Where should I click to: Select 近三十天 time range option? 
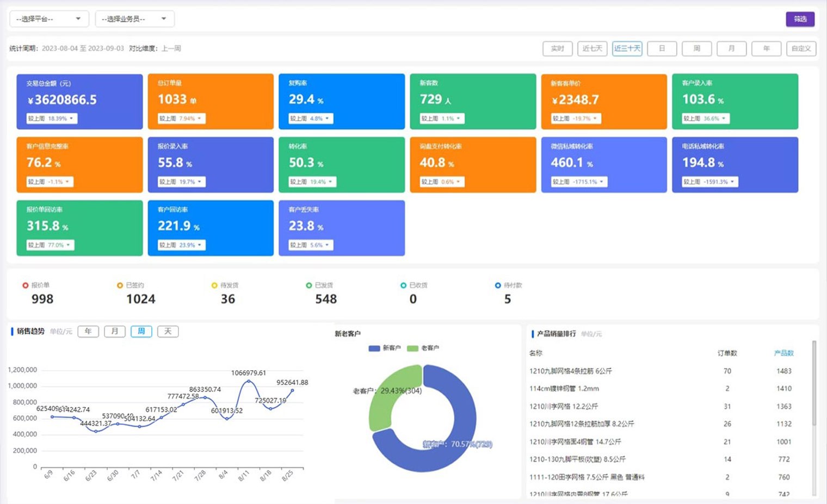point(627,48)
